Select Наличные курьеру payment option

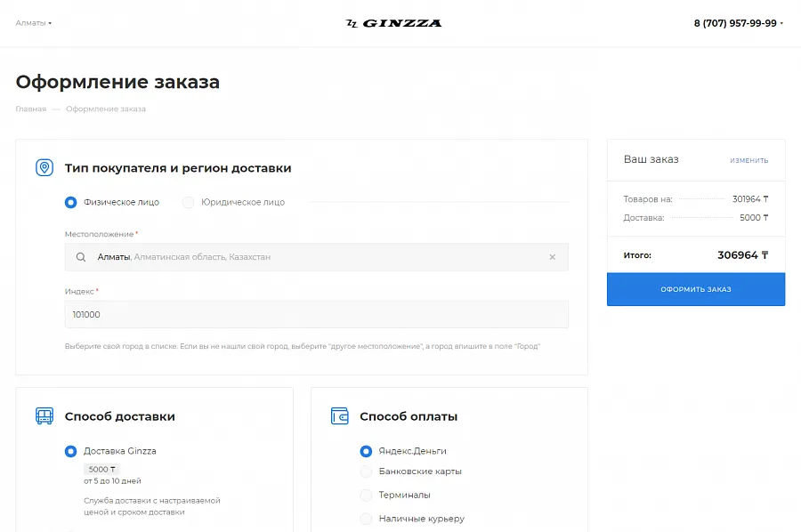(366, 519)
